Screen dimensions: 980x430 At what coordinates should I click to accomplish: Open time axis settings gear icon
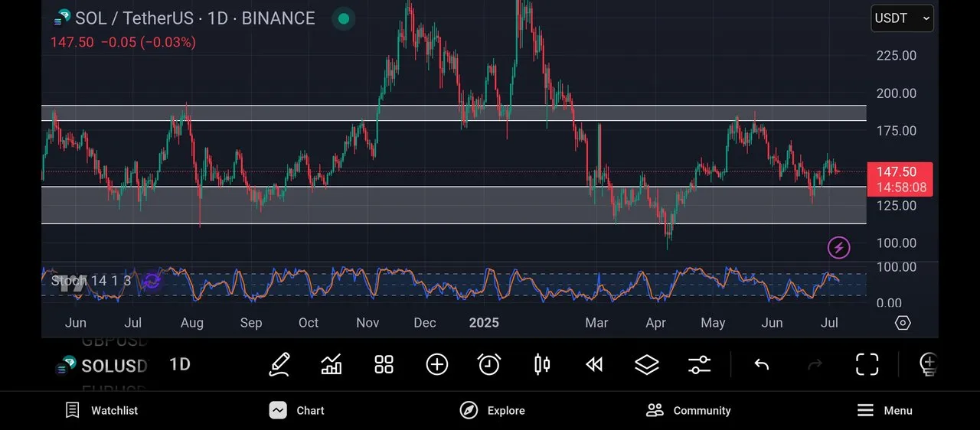click(903, 323)
